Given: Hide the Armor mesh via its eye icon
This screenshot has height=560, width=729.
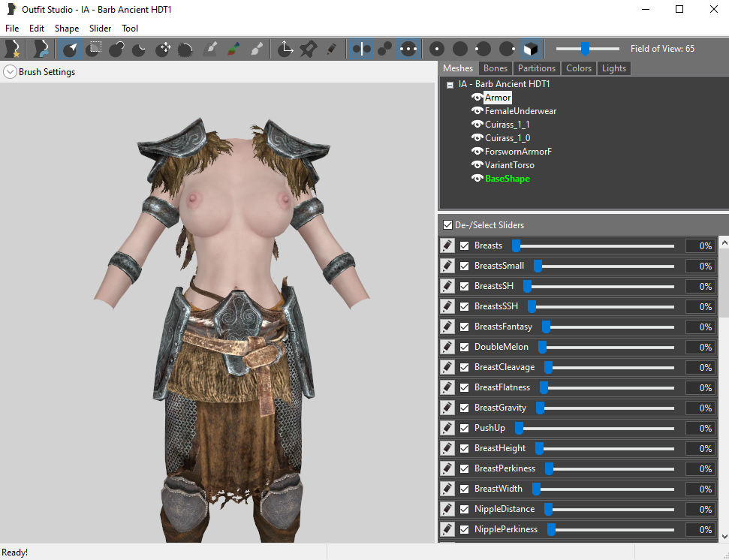Looking at the screenshot, I should pos(477,97).
